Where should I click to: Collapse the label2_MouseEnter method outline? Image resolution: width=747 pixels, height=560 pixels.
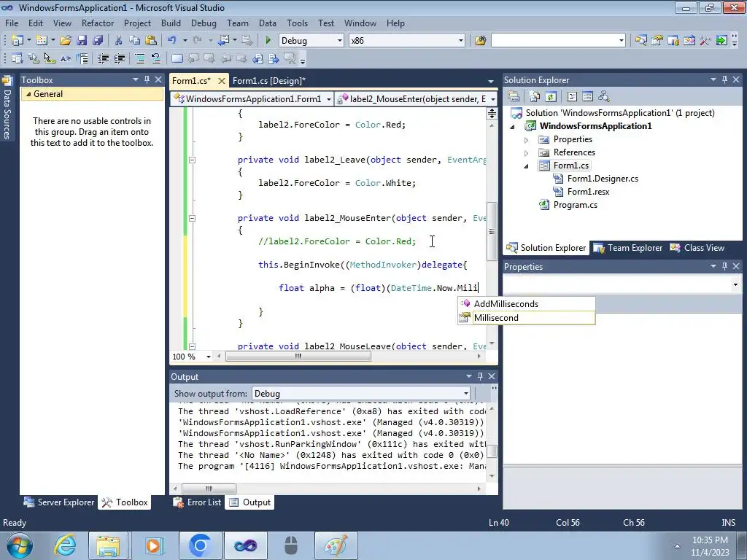coord(192,218)
